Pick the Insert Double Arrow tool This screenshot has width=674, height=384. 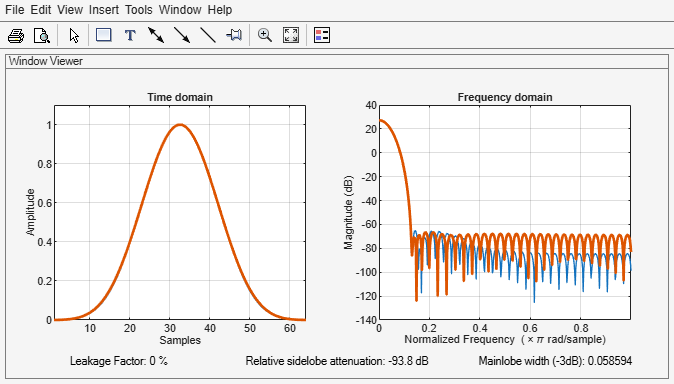point(156,35)
